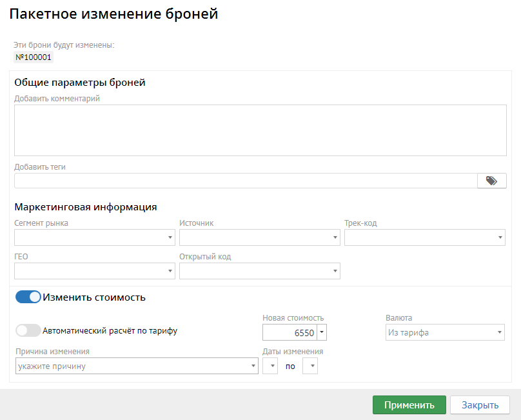Expand the Источник combo box
Viewport: 521px width, 420px height.
click(x=259, y=238)
